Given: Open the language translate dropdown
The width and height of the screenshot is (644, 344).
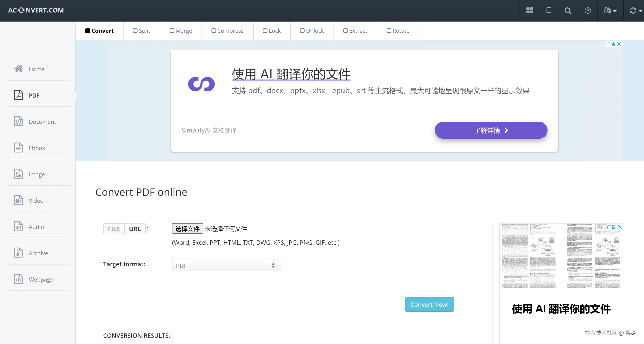Looking at the screenshot, I should [x=610, y=11].
